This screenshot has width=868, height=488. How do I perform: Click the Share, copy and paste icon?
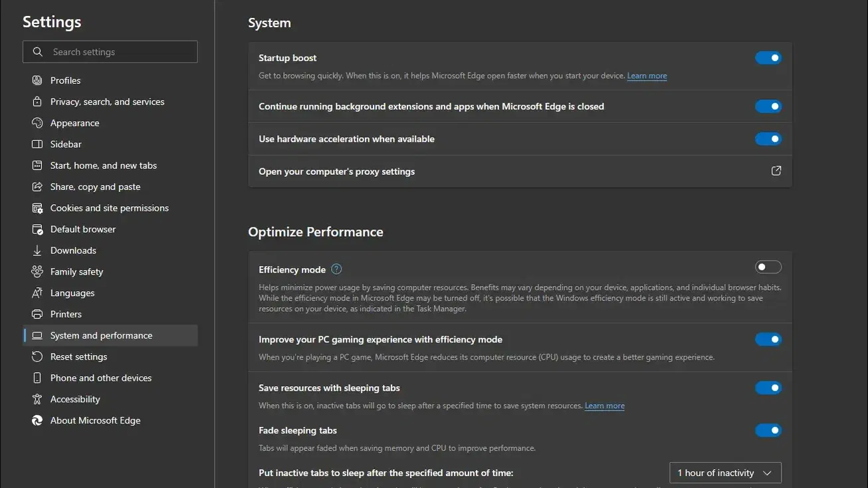click(x=37, y=187)
